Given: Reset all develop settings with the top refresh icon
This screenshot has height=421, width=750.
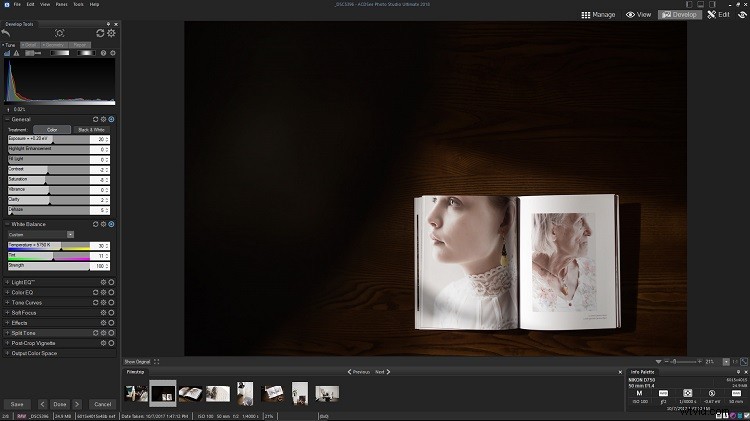Looking at the screenshot, I should click(100, 33).
